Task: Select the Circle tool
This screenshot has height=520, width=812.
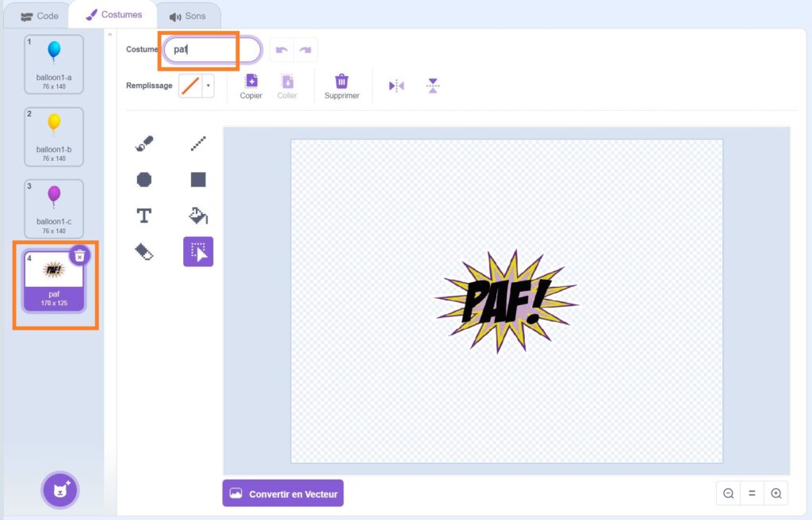Action: (x=144, y=180)
